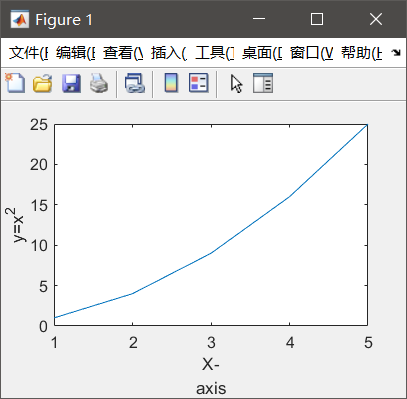This screenshot has height=399, width=407.
Task: Click the y-axis tick label 10
Action: tap(39, 246)
